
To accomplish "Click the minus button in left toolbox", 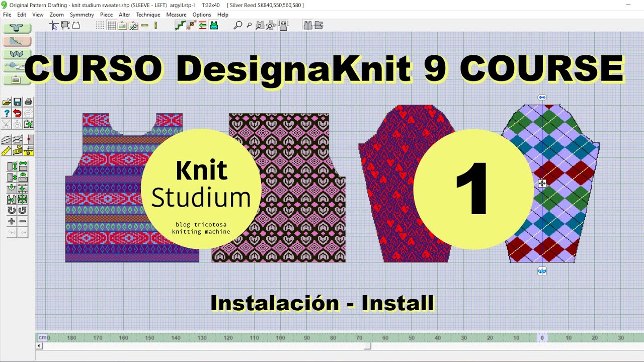I will 23,221.
